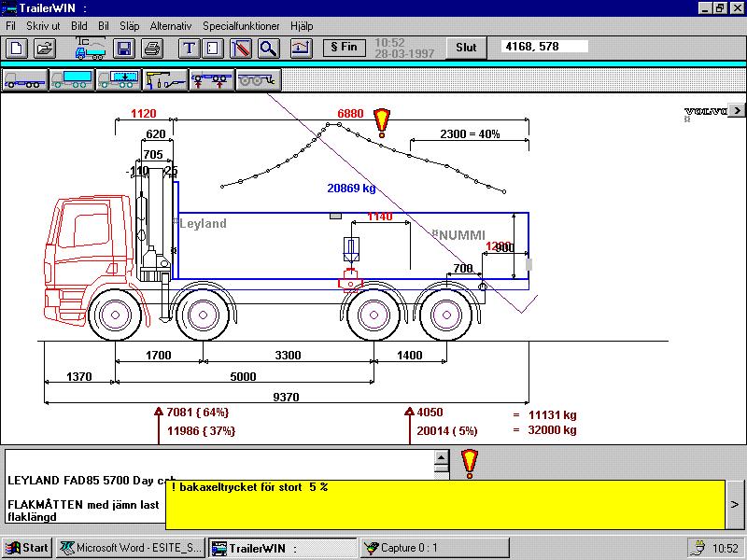Click the dimension box tool icon
This screenshot has width=747, height=560.
[x=213, y=49]
